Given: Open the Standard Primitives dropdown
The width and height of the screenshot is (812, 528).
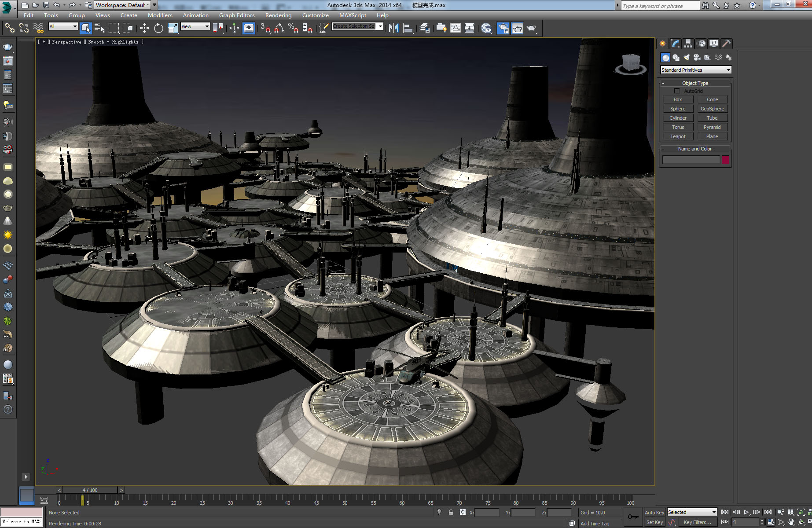Looking at the screenshot, I should pos(695,70).
